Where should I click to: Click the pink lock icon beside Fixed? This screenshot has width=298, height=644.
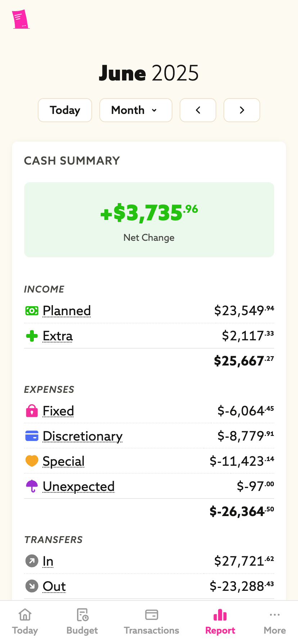point(32,411)
